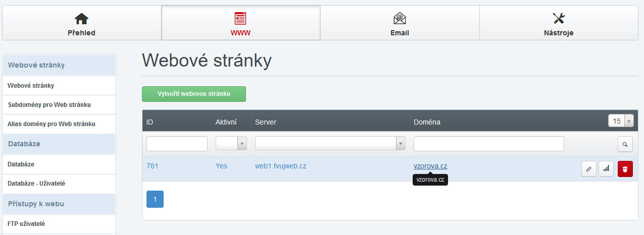Change rows per page dropdown showing 15
Viewport: 644px width, 235px height.
[x=621, y=121]
